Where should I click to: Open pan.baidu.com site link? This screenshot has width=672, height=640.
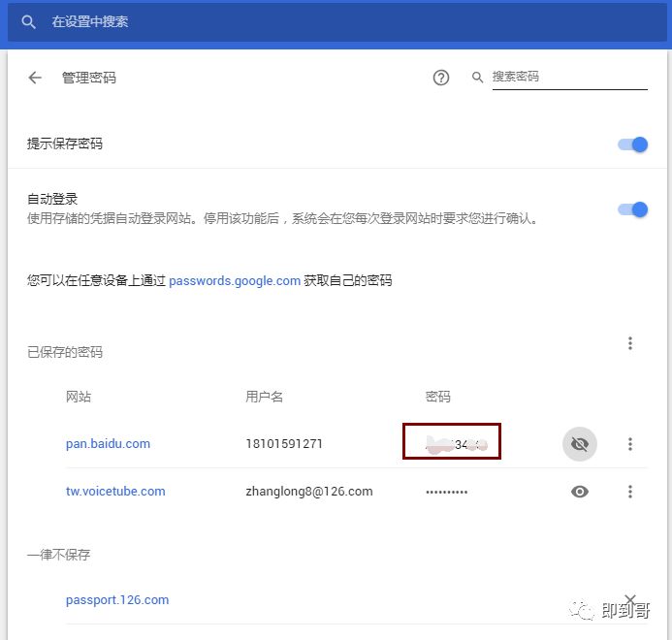click(x=108, y=444)
